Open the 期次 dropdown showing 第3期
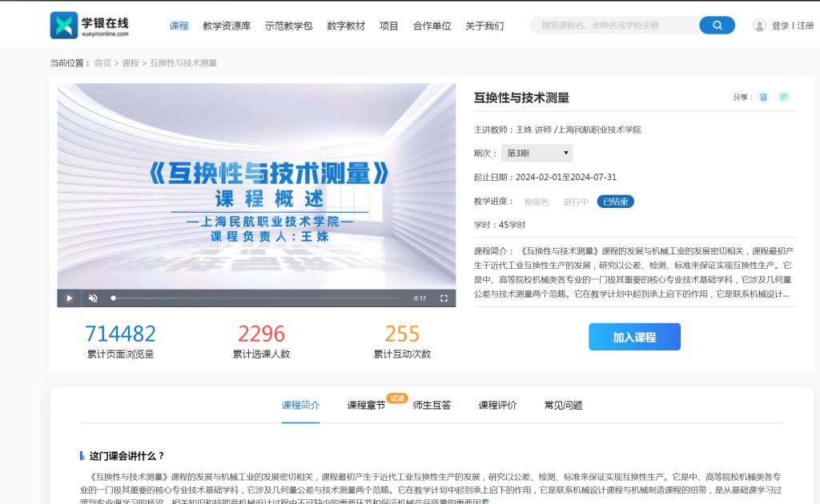Viewport: 820px width, 504px height. pos(537,153)
